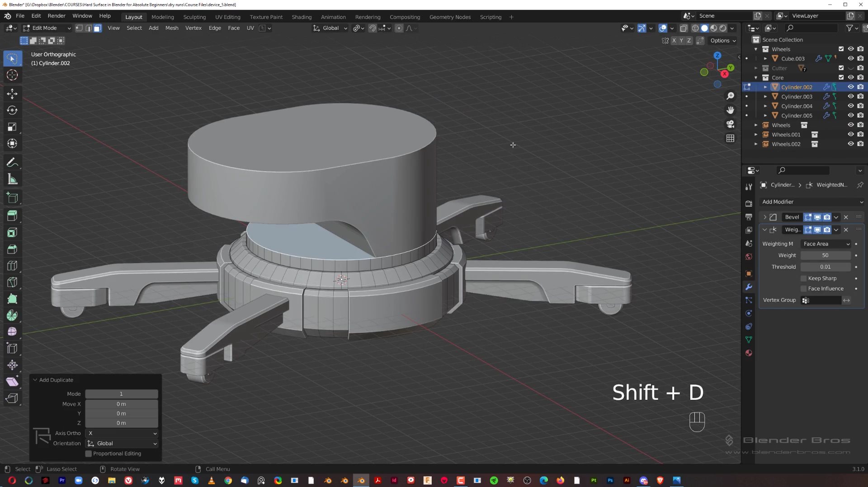This screenshot has height=487, width=868.
Task: Open the Mesh menu in the header
Action: pyautogui.click(x=172, y=28)
